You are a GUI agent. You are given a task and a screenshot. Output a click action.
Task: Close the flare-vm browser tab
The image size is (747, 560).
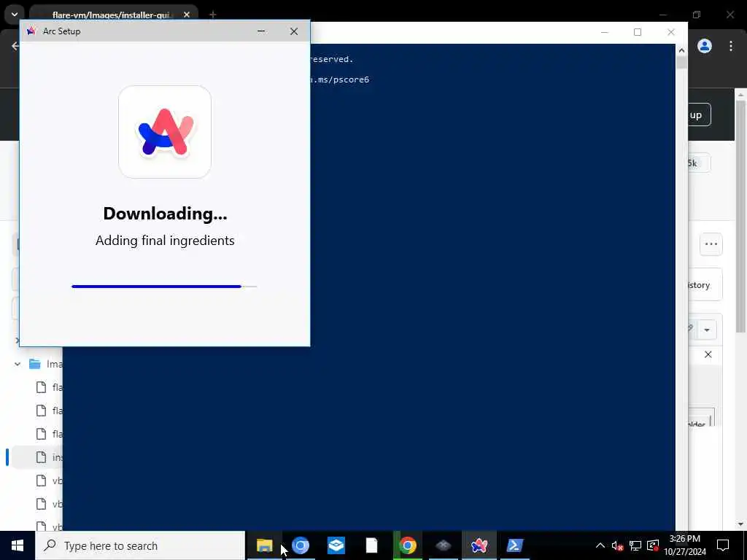tap(187, 15)
